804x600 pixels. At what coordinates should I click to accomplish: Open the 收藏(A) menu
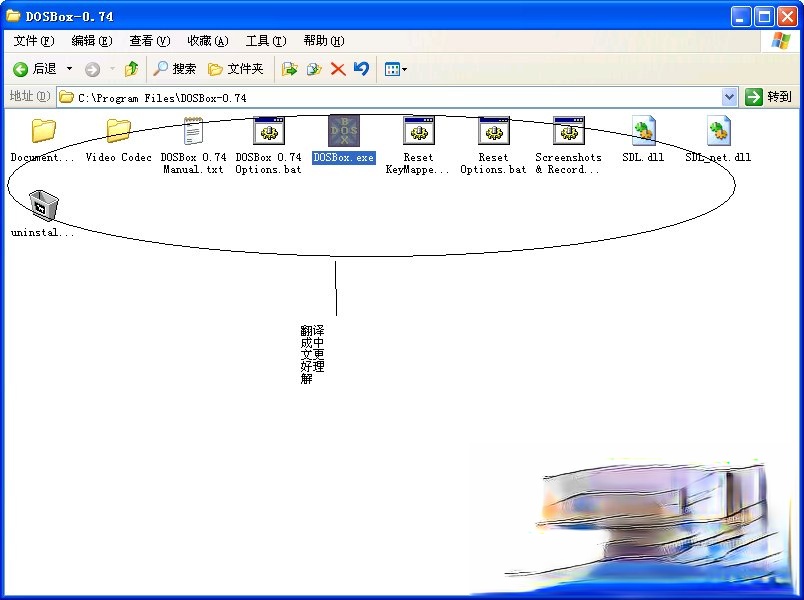coord(208,41)
